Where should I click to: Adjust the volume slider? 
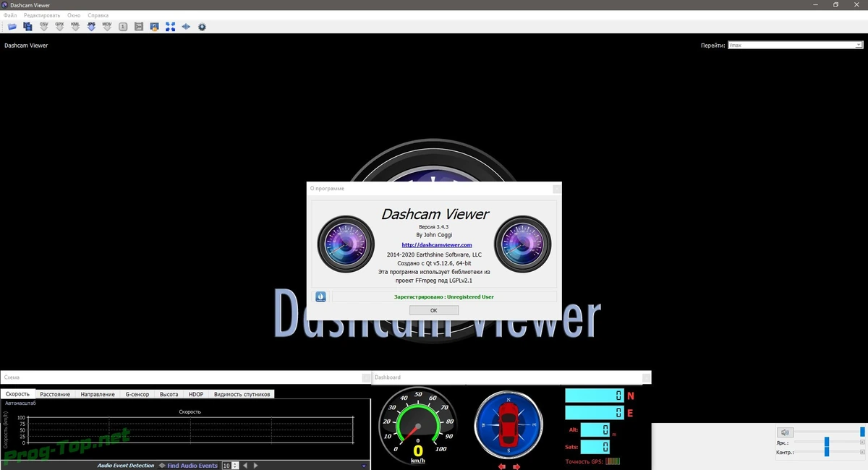click(x=830, y=432)
